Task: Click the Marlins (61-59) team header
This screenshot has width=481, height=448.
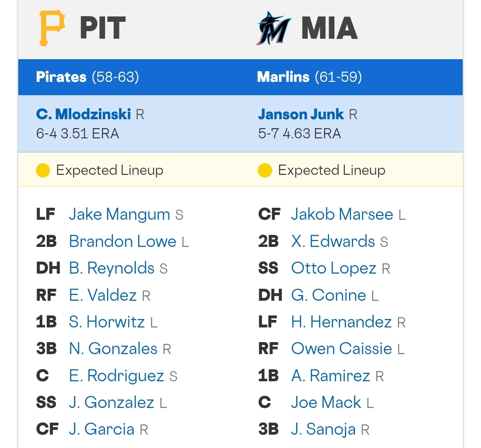Action: pyautogui.click(x=310, y=77)
